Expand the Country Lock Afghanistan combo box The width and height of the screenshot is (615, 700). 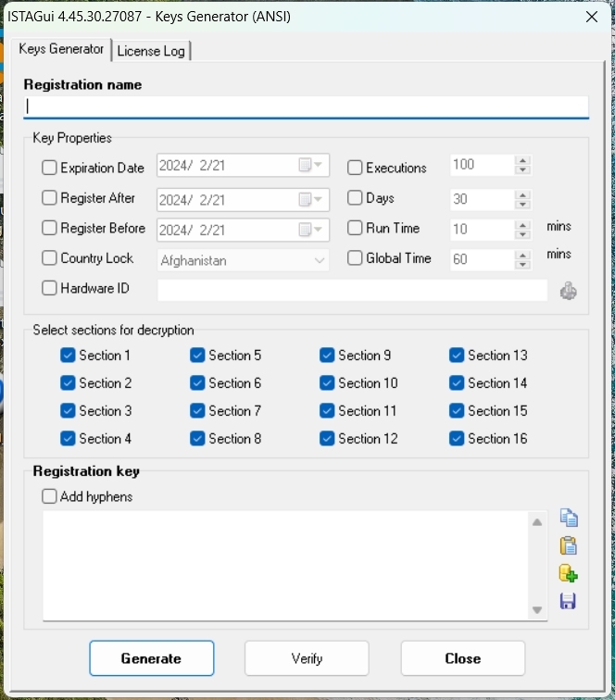click(319, 260)
